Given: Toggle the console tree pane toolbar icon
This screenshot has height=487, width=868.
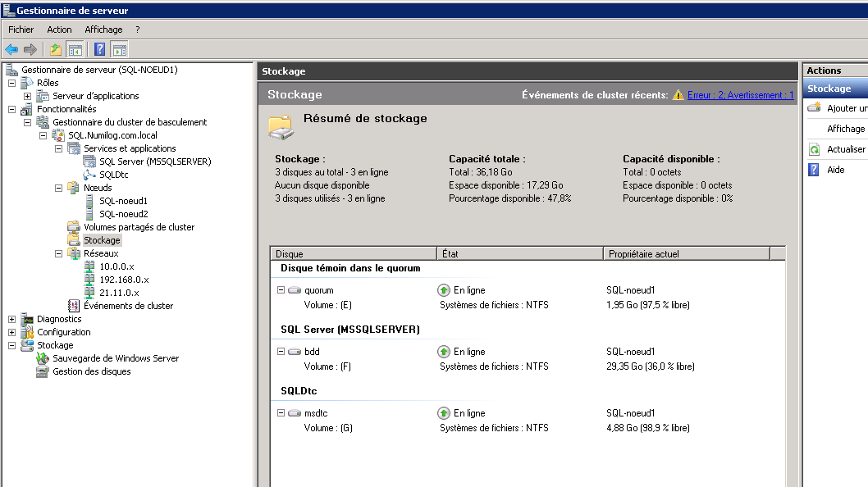Looking at the screenshot, I should click(x=75, y=49).
